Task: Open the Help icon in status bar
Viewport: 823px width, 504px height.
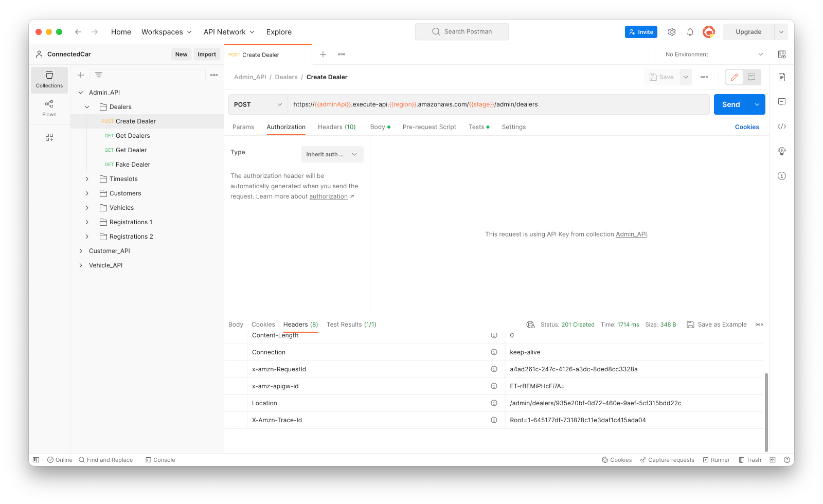Action: click(787, 460)
